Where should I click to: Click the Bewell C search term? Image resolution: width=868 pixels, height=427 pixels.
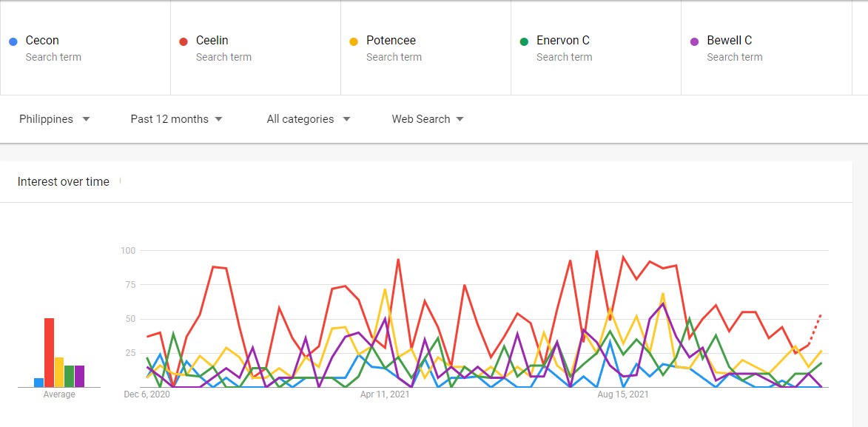click(x=730, y=41)
